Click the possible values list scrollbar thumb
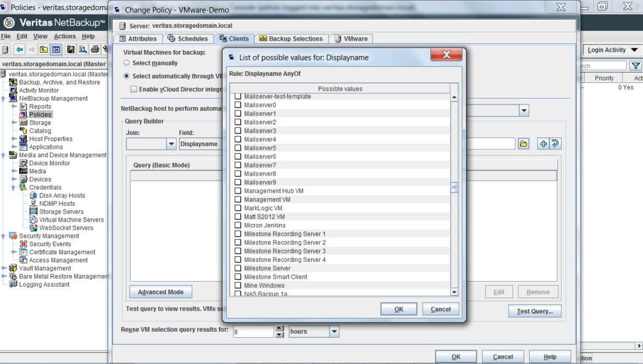Screen dimensions: 643x364 (x=454, y=188)
